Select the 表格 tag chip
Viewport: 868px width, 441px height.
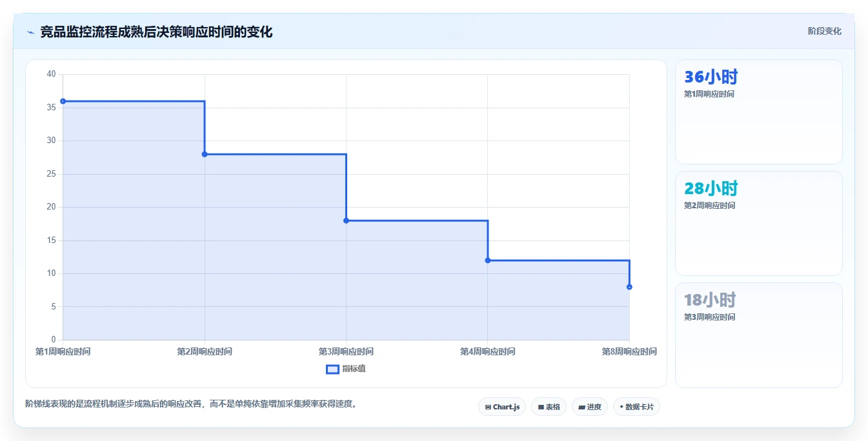[x=549, y=407]
